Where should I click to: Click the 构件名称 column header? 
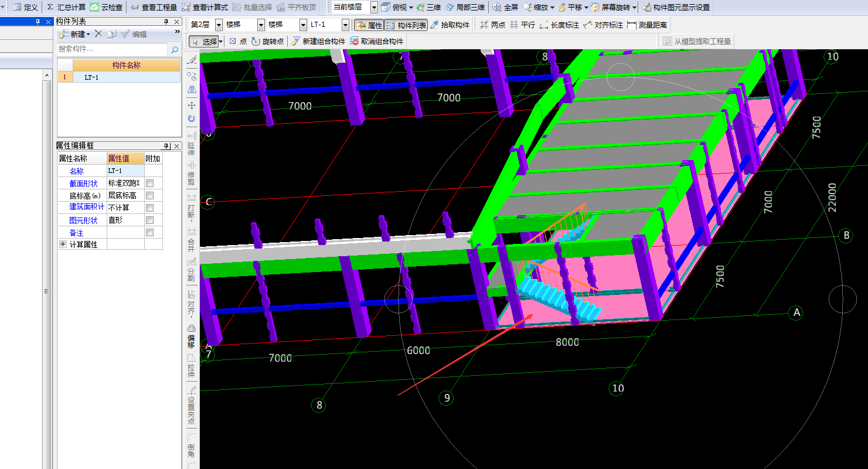127,65
